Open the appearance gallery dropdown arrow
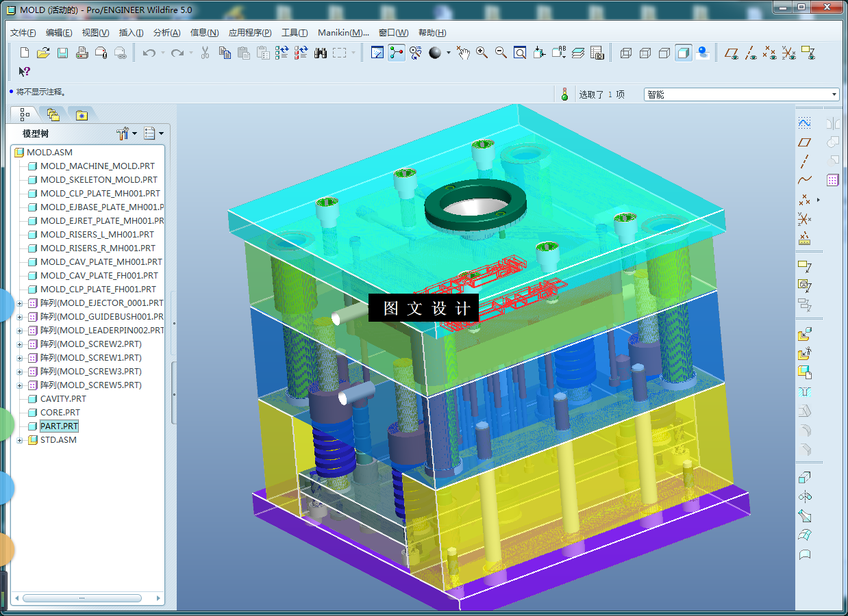 click(448, 53)
